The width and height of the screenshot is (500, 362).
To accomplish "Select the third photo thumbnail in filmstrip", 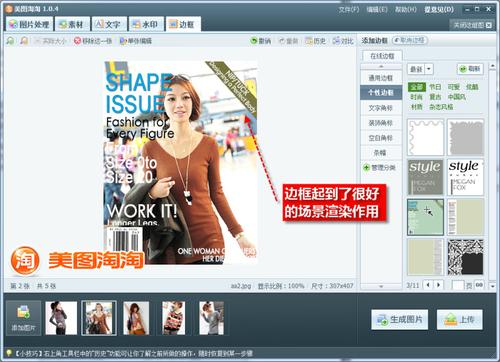I will tap(136, 318).
